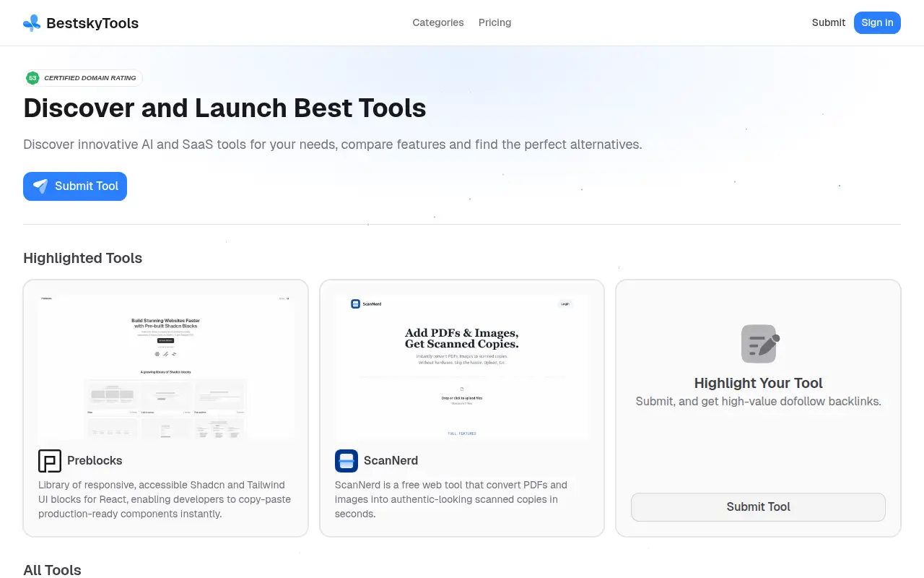Click the Discover and Launch Best Tools headline

pyautogui.click(x=225, y=108)
